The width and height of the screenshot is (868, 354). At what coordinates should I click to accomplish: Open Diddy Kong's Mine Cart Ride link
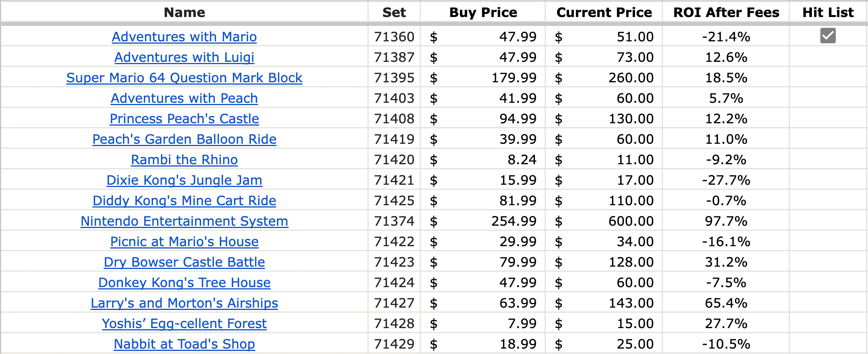[184, 201]
